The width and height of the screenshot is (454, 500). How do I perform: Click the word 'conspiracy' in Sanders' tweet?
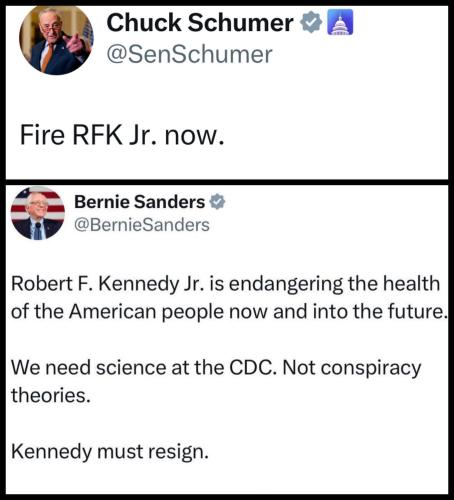coord(371,369)
